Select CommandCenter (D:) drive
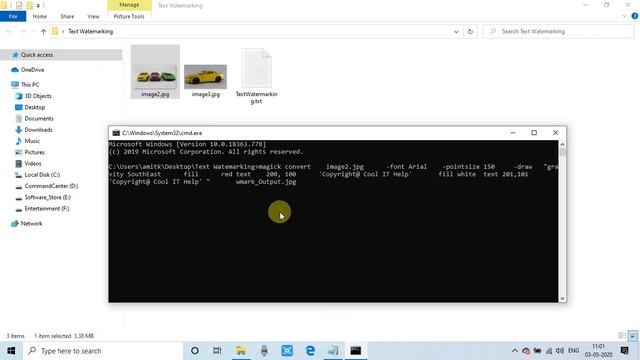 pyautogui.click(x=51, y=186)
